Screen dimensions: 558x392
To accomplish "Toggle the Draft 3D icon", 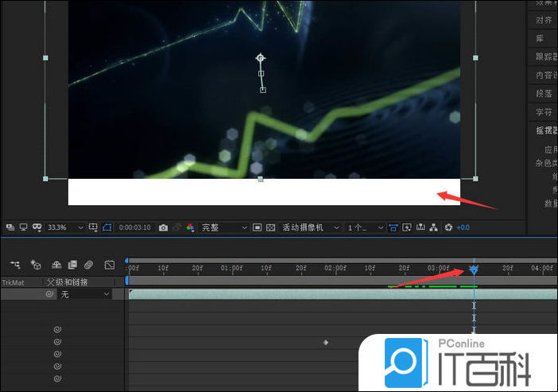I will 36,265.
